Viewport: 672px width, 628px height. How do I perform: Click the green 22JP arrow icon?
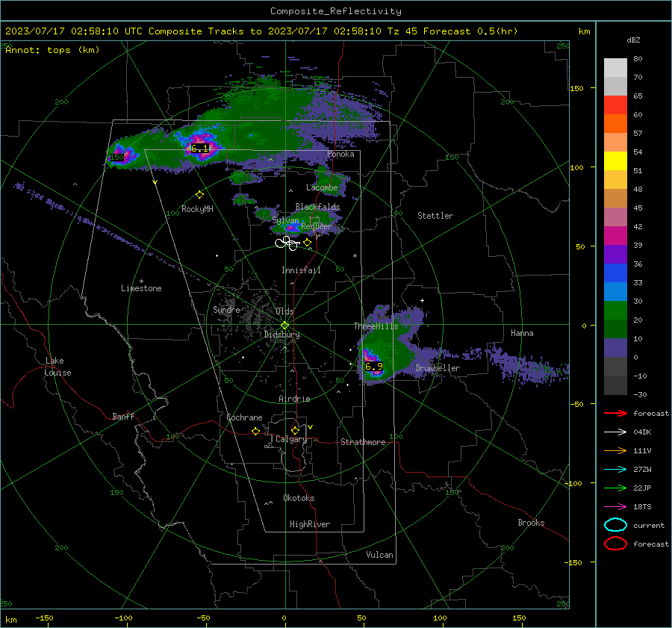[615, 488]
